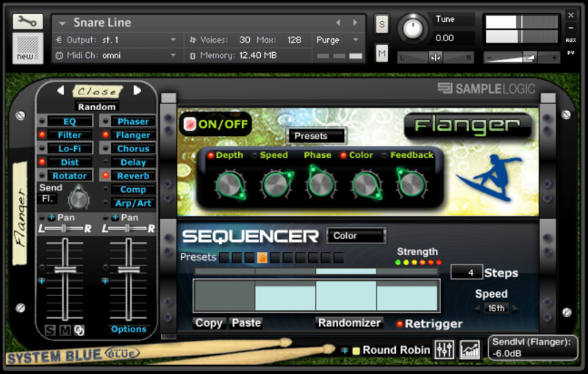588x374 pixels.
Task: Toggle the Round Robin yellow checkbox
Action: (356, 350)
